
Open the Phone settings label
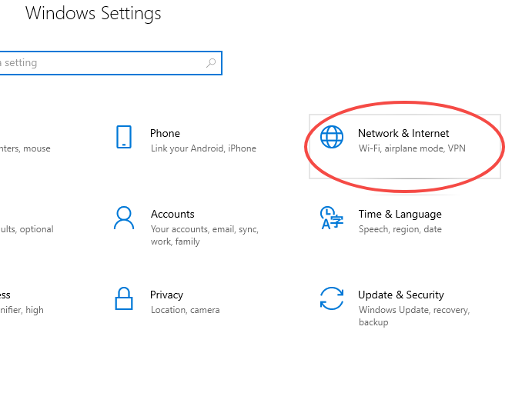165,133
